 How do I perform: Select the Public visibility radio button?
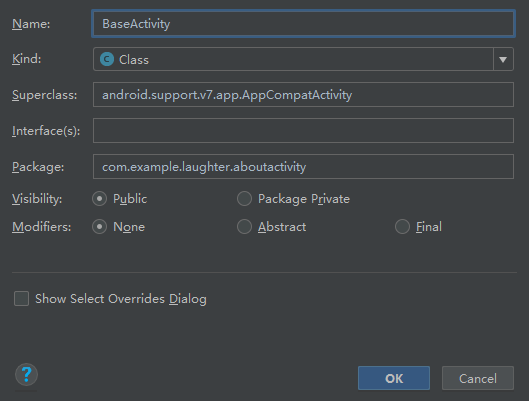pos(100,199)
